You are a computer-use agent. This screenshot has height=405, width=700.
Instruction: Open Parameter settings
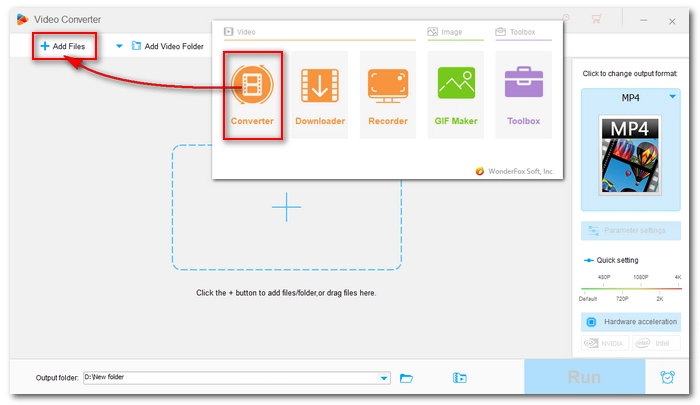(x=631, y=230)
